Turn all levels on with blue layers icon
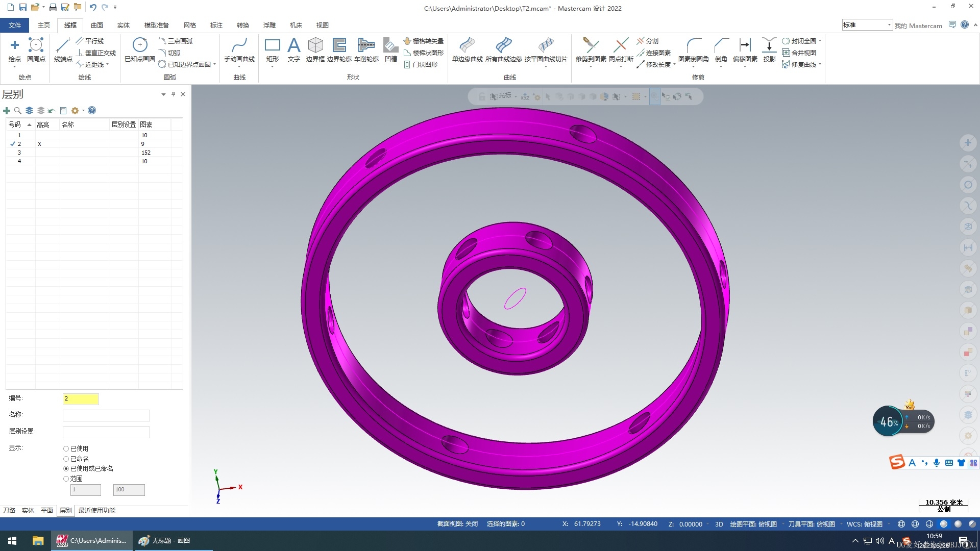Viewport: 980px width, 551px height. 29,111
